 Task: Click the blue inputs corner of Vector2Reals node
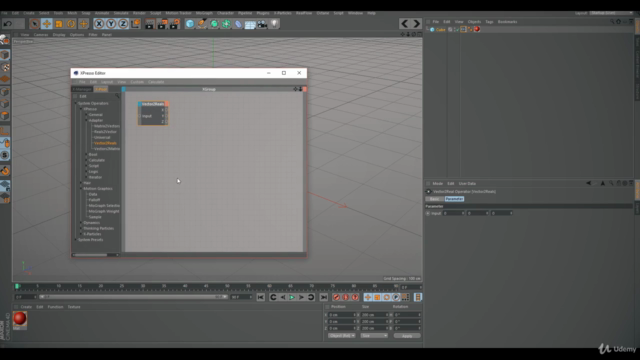(x=140, y=104)
